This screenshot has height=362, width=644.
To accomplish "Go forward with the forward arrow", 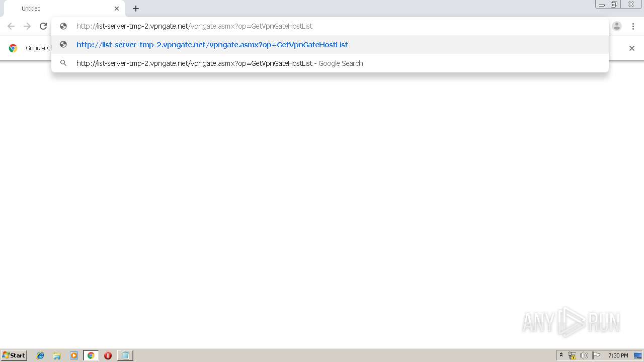I will [27, 26].
